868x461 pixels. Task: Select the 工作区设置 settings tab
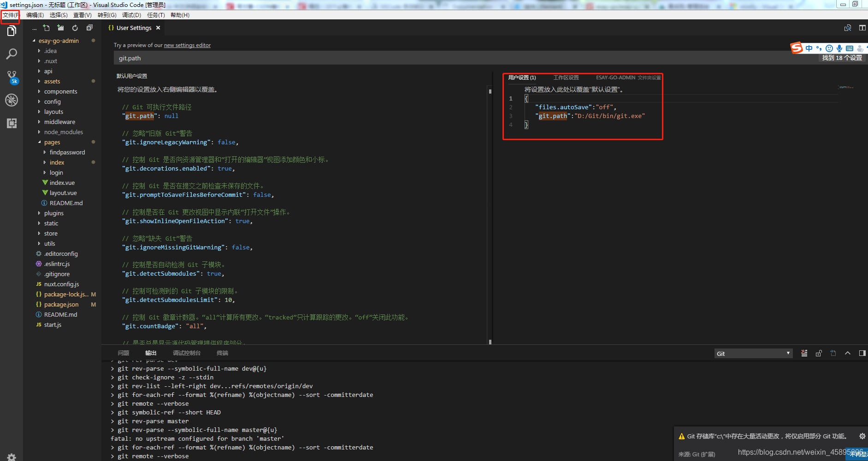point(566,77)
